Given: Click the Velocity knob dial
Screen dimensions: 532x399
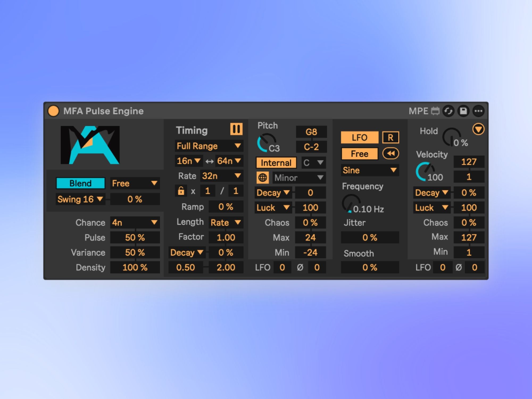Looking at the screenshot, I should 426,171.
